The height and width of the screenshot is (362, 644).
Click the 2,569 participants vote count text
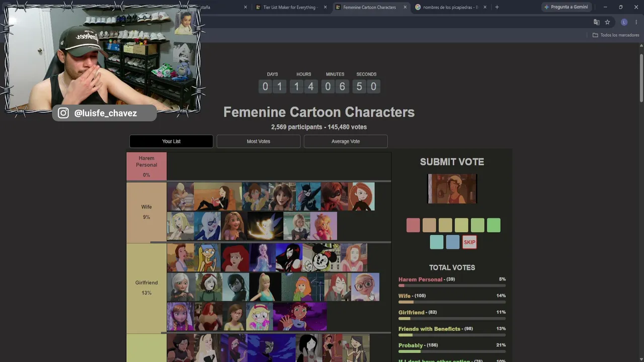(x=319, y=127)
